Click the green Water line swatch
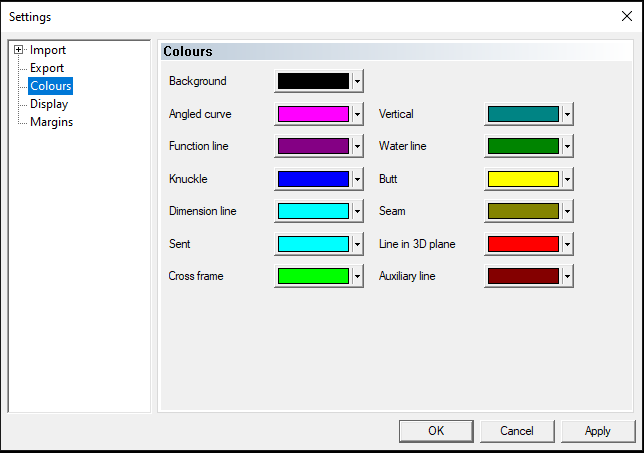Viewport: 644px width, 453px height. pyautogui.click(x=523, y=146)
